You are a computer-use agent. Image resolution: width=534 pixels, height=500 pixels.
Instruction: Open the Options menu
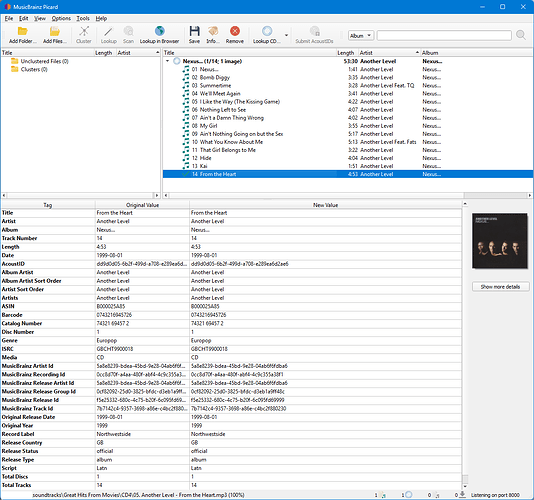click(x=61, y=18)
